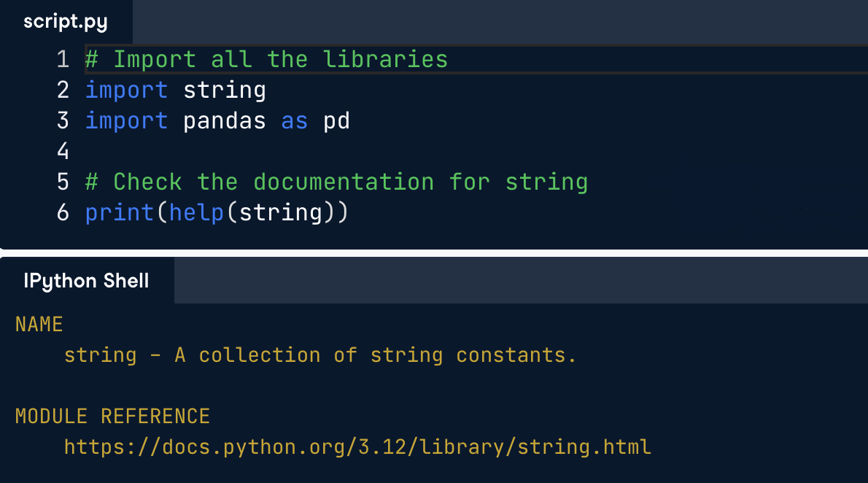Click line number 3 in the gutter
The width and height of the screenshot is (868, 483).
[x=63, y=121]
